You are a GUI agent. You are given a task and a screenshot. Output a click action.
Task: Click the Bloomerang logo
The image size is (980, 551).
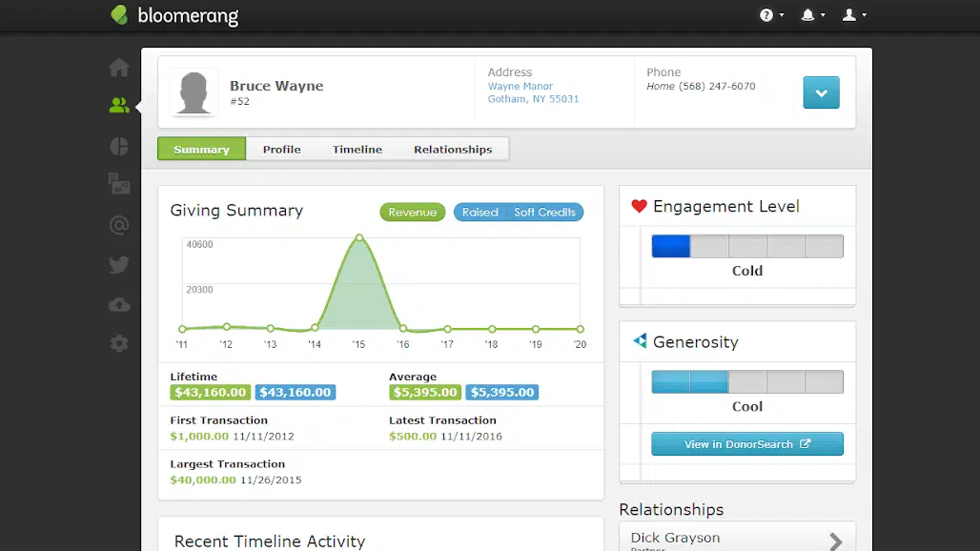pos(174,15)
